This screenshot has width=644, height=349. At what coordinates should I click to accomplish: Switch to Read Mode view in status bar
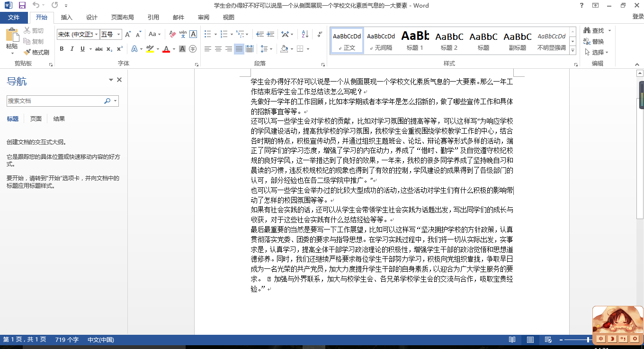512,340
